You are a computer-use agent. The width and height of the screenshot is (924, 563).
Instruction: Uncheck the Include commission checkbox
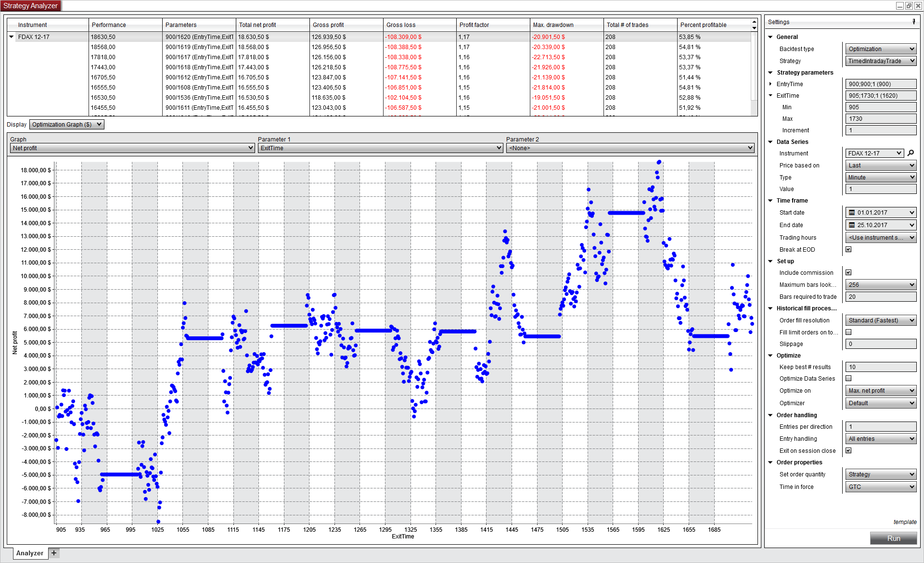coord(848,272)
